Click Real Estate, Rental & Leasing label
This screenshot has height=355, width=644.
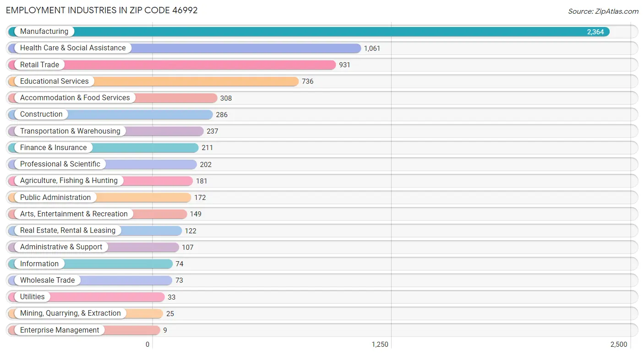(68, 231)
